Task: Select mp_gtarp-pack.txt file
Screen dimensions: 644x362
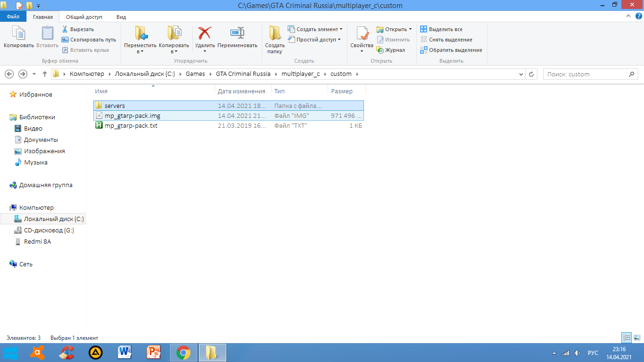Action: [x=229, y=126]
